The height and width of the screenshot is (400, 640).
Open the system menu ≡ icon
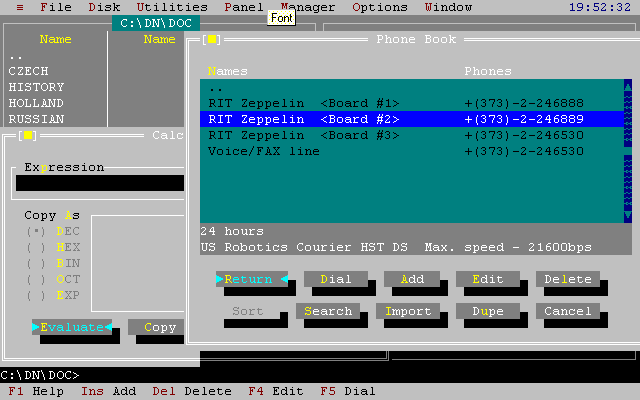[x=20, y=7]
